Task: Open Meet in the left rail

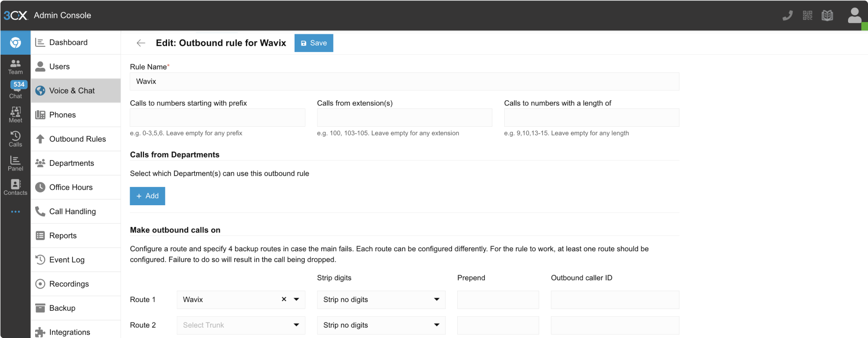Action: click(x=16, y=115)
